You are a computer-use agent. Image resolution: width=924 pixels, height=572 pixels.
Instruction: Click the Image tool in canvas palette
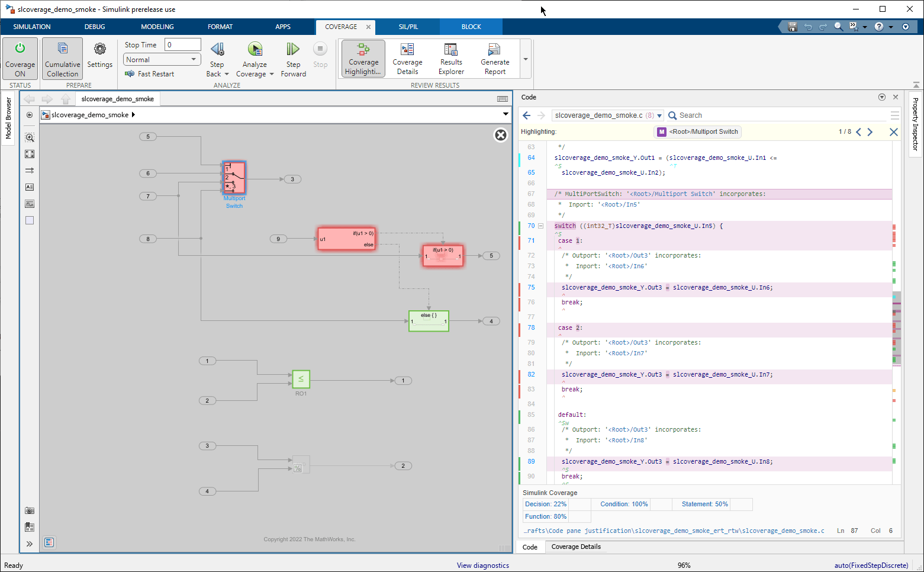[x=30, y=204]
